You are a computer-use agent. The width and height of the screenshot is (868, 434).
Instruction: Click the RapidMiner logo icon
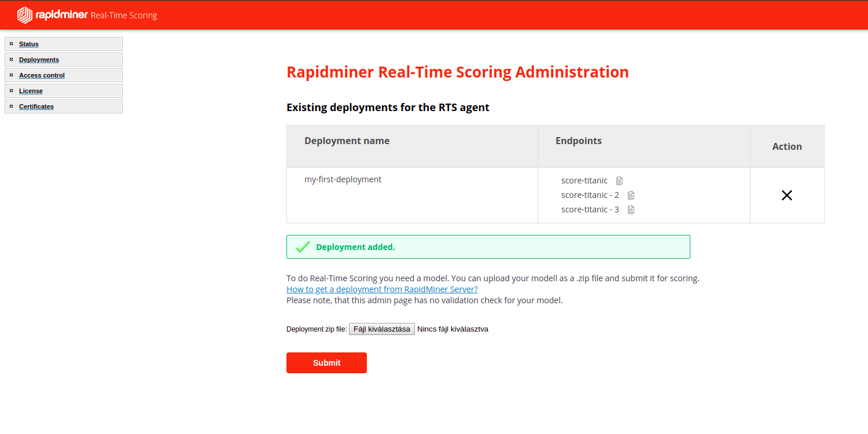click(x=25, y=15)
